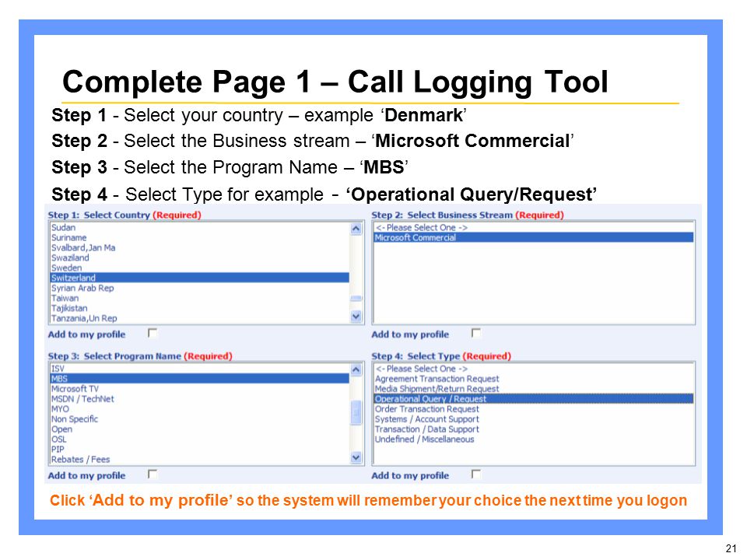Select 'Sweden' in the country list

[200, 268]
